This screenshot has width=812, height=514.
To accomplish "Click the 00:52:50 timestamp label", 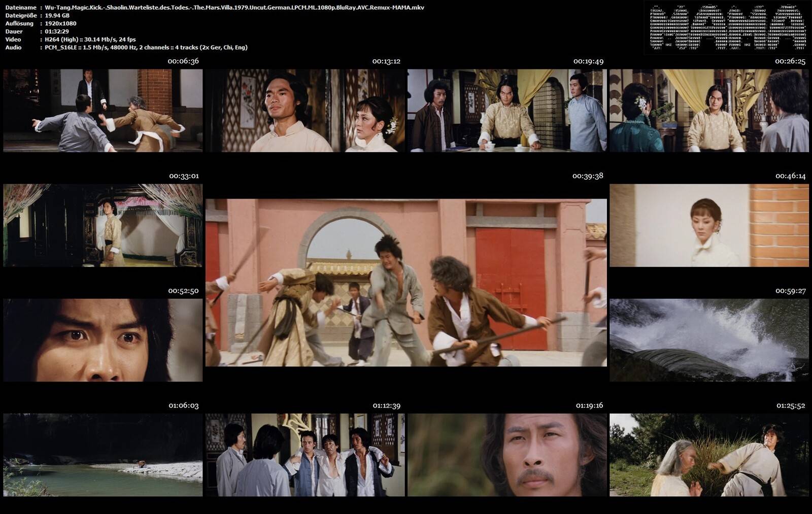I will point(183,291).
